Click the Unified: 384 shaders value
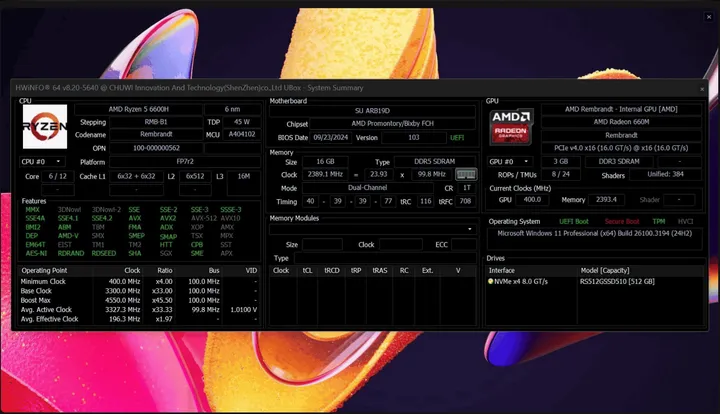 (665, 174)
